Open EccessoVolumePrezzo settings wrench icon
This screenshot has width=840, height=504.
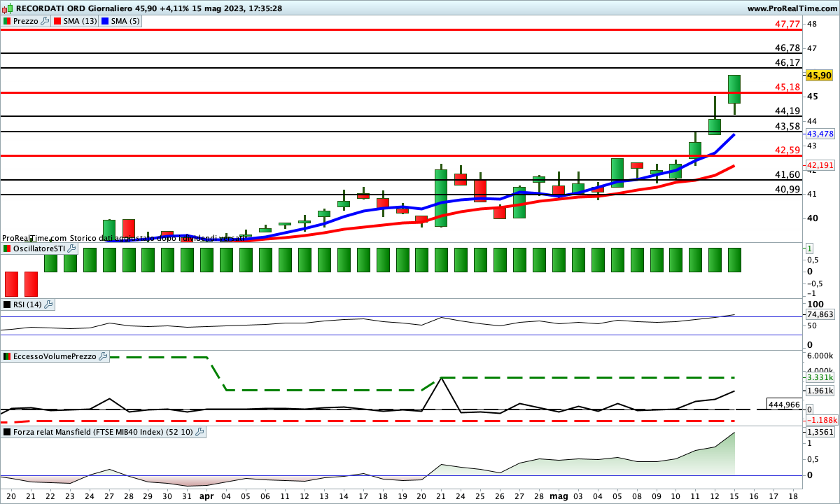point(104,356)
